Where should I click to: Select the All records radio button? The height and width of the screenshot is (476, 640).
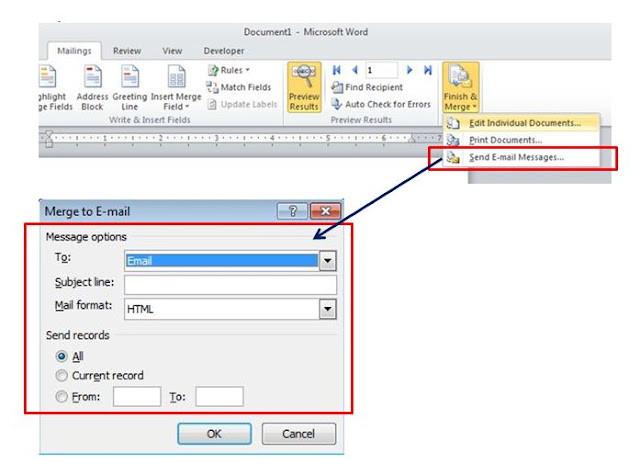pyautogui.click(x=61, y=356)
